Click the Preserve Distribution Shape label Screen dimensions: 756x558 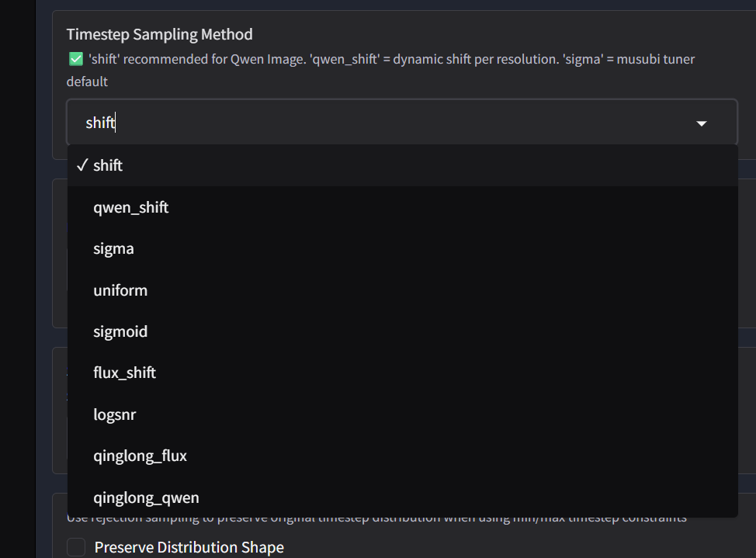point(189,547)
